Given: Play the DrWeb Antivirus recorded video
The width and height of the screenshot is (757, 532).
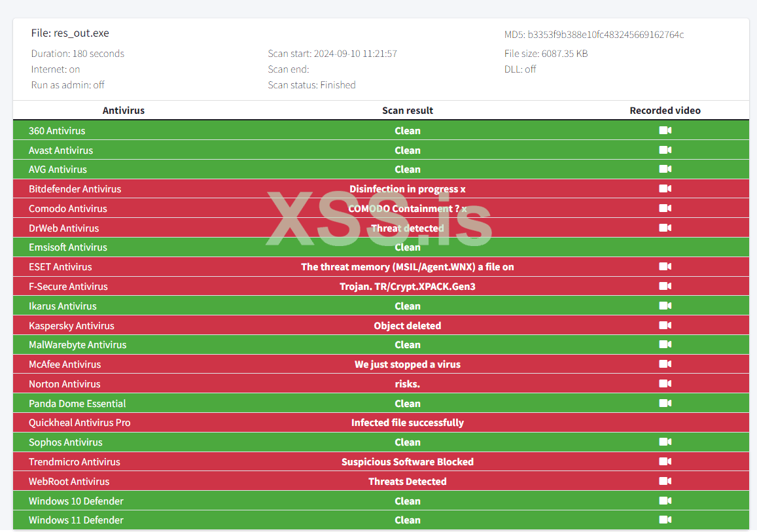Looking at the screenshot, I should click(x=665, y=228).
